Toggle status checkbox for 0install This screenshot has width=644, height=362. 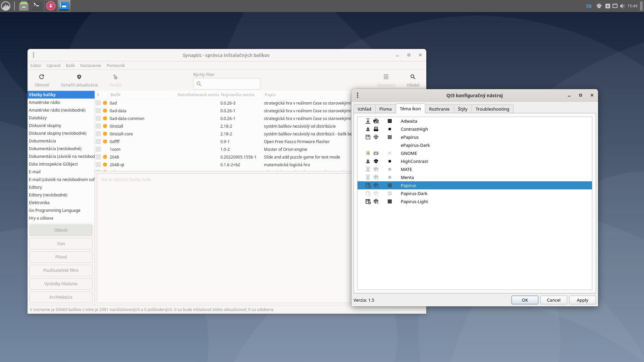point(98,126)
